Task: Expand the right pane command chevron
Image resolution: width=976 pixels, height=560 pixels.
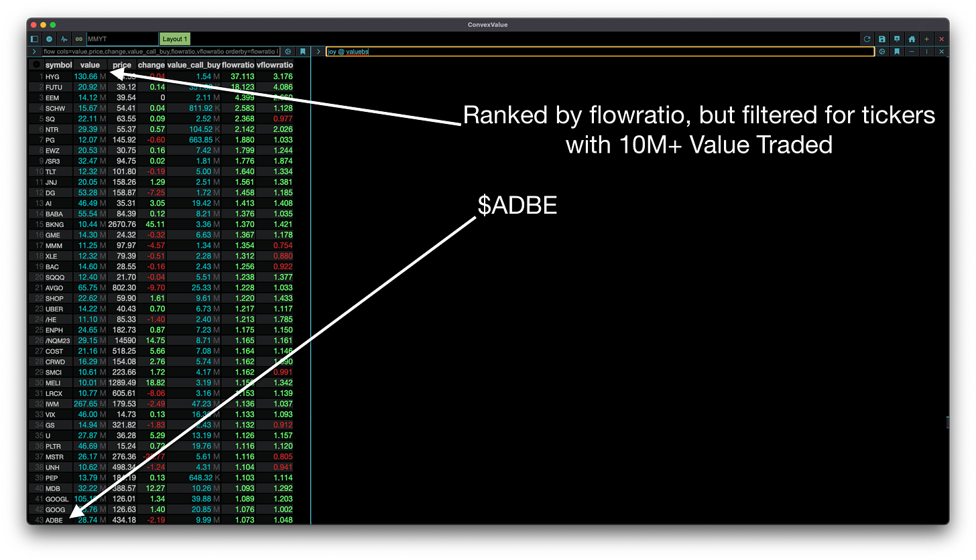Action: click(318, 52)
